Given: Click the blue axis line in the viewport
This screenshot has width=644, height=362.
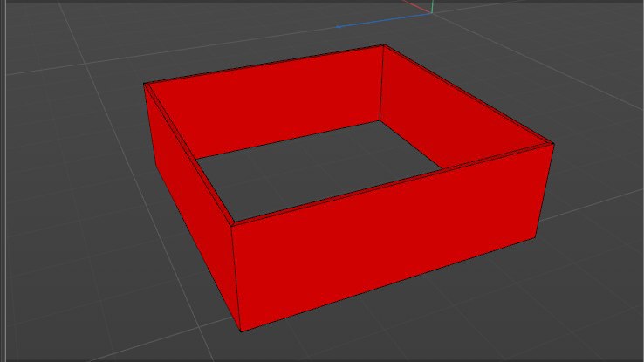Looking at the screenshot, I should (383, 20).
